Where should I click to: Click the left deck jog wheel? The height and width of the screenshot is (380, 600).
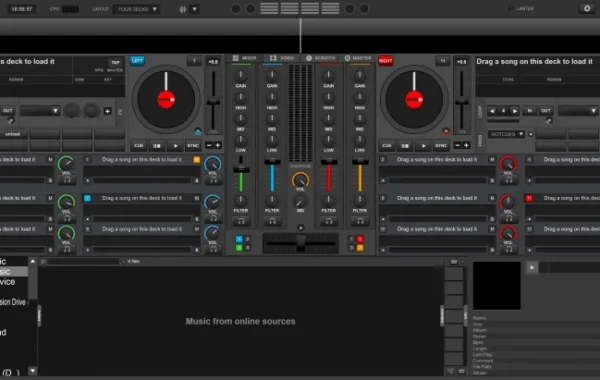tap(166, 99)
